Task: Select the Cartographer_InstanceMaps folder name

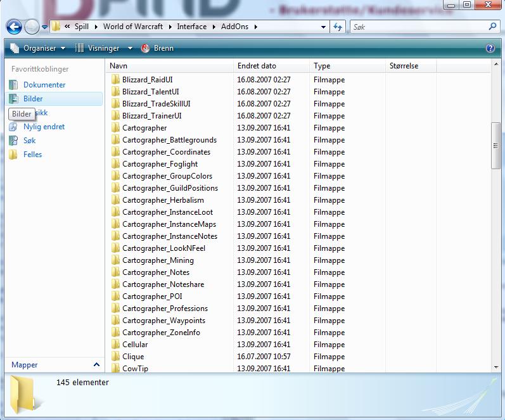Action: [169, 224]
